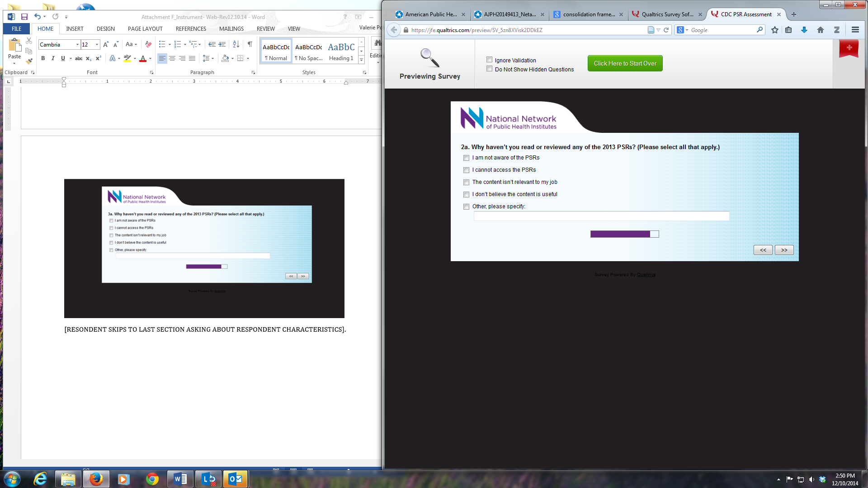Open the font color dropdown arrow
Image resolution: width=868 pixels, height=488 pixels.
[150, 59]
